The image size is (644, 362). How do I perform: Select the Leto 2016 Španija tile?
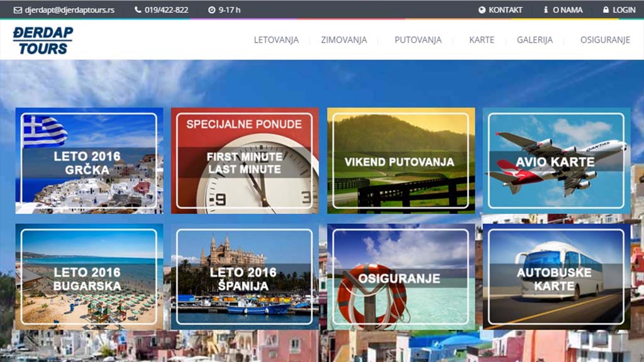pyautogui.click(x=245, y=277)
